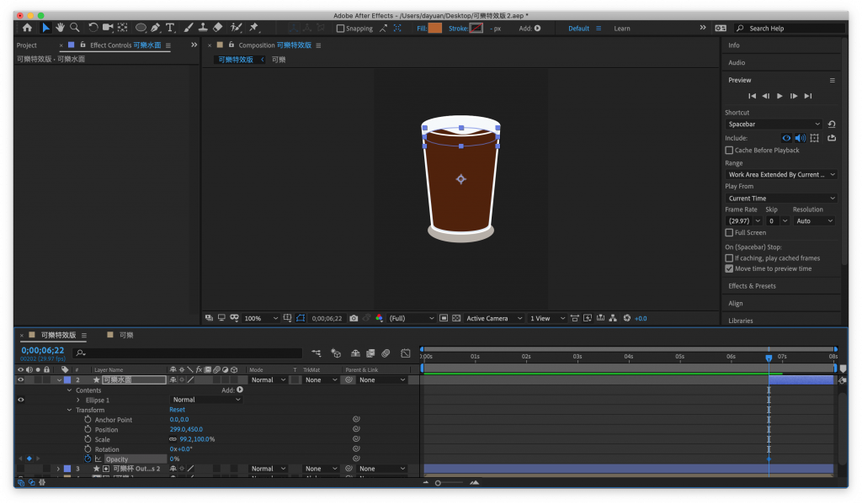Uncheck Move time to preview time
The width and height of the screenshot is (862, 504).
pos(729,268)
